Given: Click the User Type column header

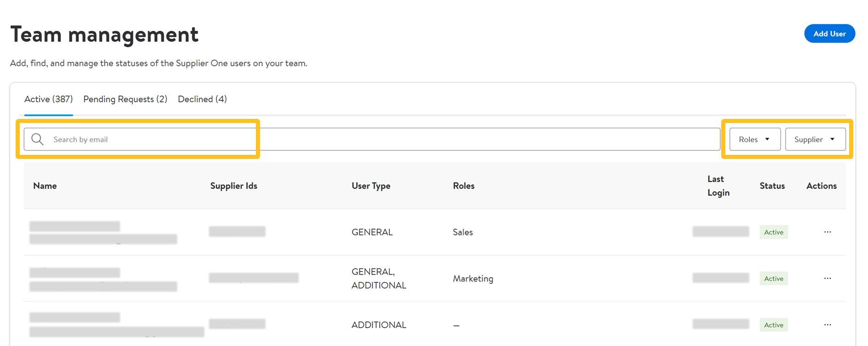Looking at the screenshot, I should click(x=371, y=186).
